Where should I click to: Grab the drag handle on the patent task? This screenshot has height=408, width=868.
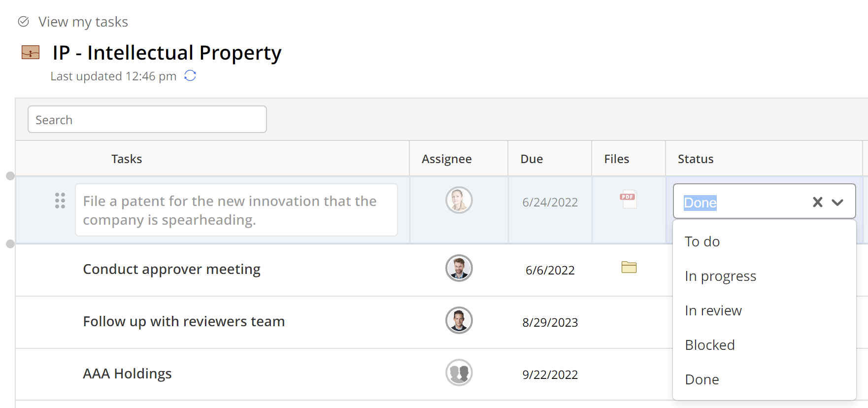pyautogui.click(x=60, y=201)
